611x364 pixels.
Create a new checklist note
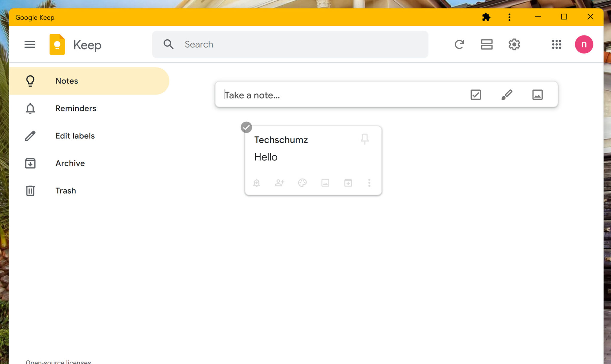[x=476, y=95]
